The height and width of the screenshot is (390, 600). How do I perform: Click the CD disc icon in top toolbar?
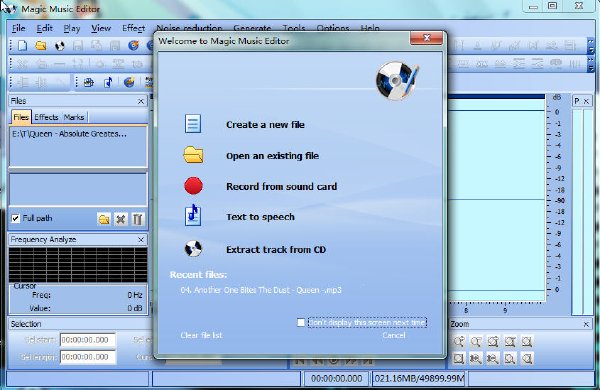pyautogui.click(x=59, y=46)
